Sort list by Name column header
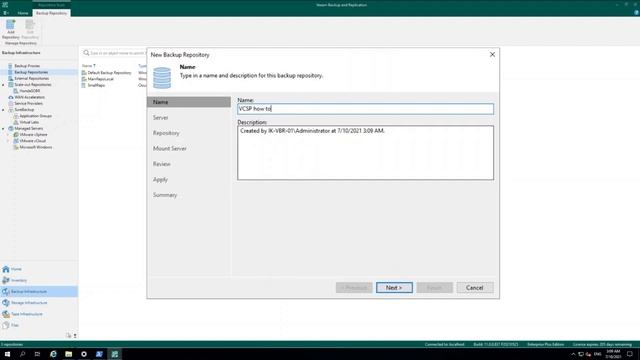The width and height of the screenshot is (640, 360). [x=88, y=66]
